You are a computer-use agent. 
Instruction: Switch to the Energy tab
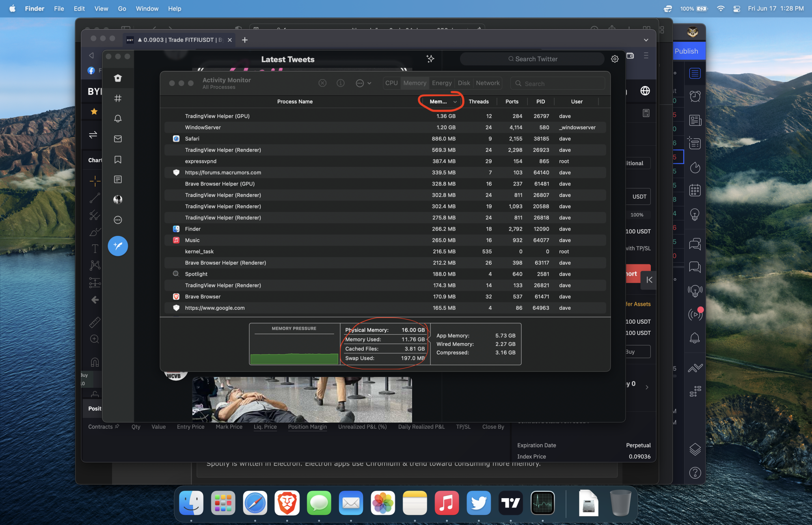click(442, 83)
